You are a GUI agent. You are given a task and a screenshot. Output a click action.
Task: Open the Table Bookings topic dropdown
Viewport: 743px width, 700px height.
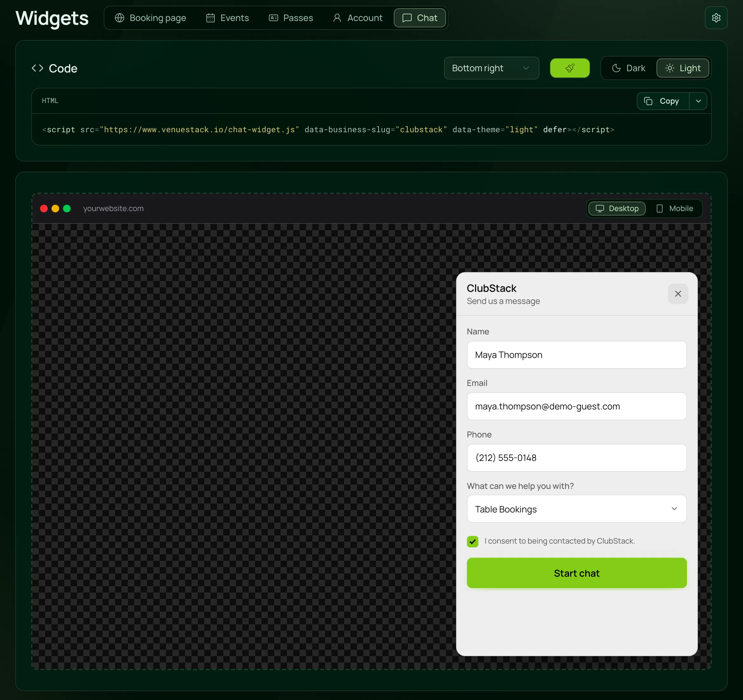click(576, 509)
